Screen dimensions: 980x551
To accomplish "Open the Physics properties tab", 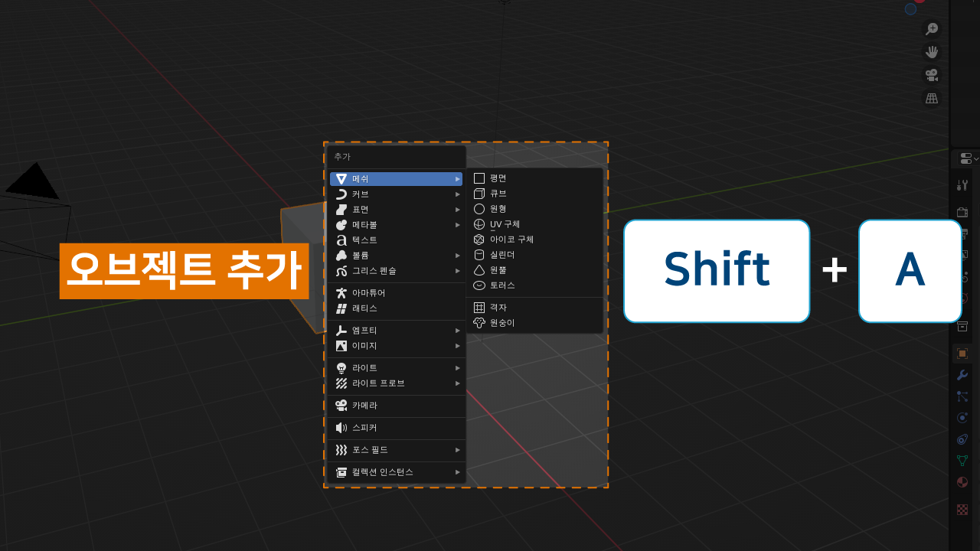I will pyautogui.click(x=962, y=418).
